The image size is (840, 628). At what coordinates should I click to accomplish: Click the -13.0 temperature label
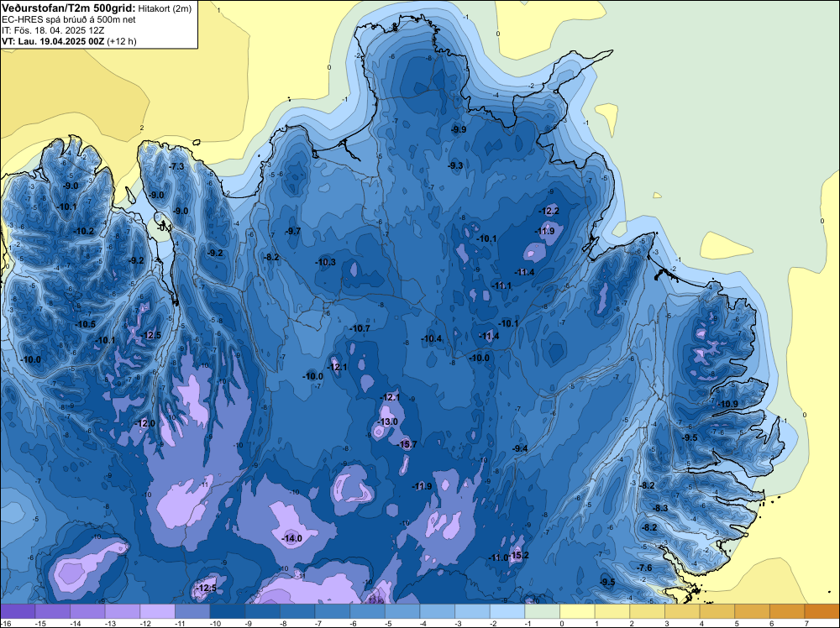pos(388,421)
